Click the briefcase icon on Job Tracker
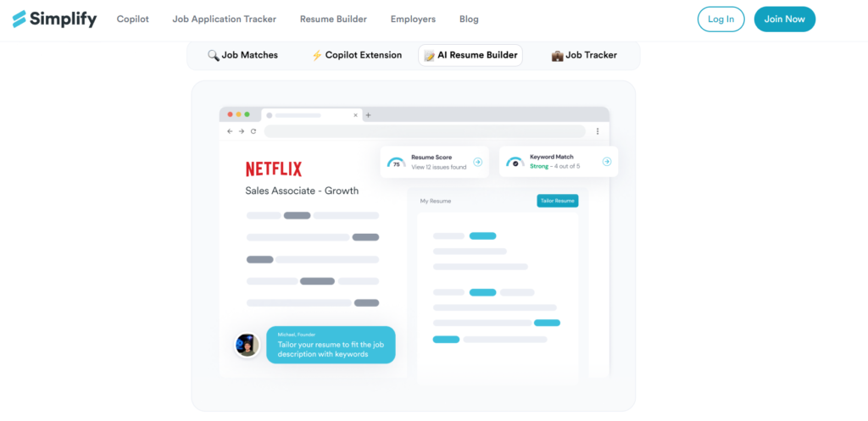This screenshot has height=421, width=868. (x=557, y=55)
